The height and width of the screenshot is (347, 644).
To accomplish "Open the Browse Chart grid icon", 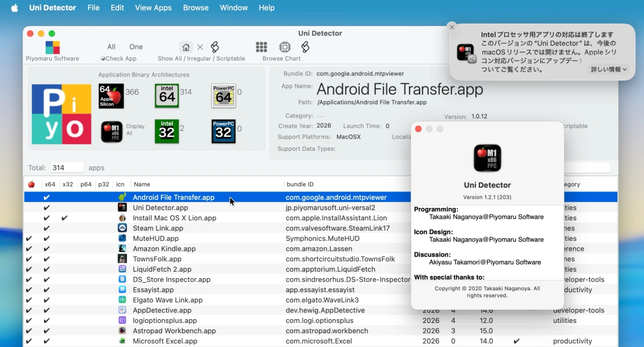I will click(x=261, y=47).
